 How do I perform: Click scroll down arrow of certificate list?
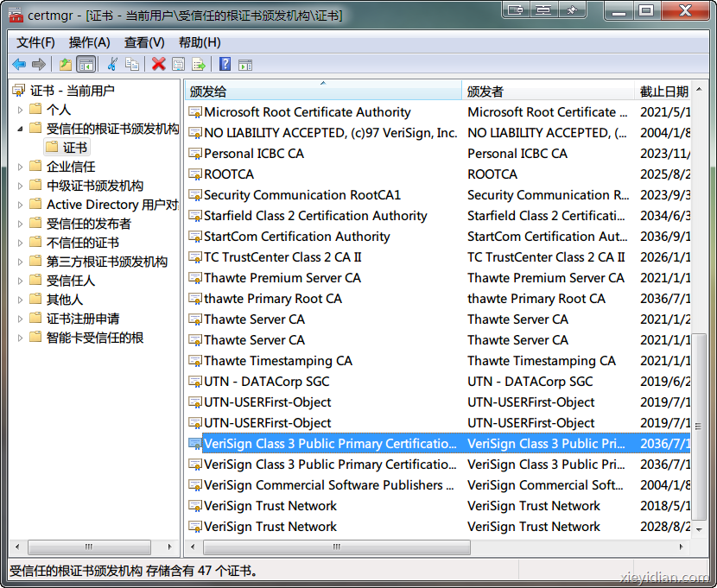tap(699, 529)
